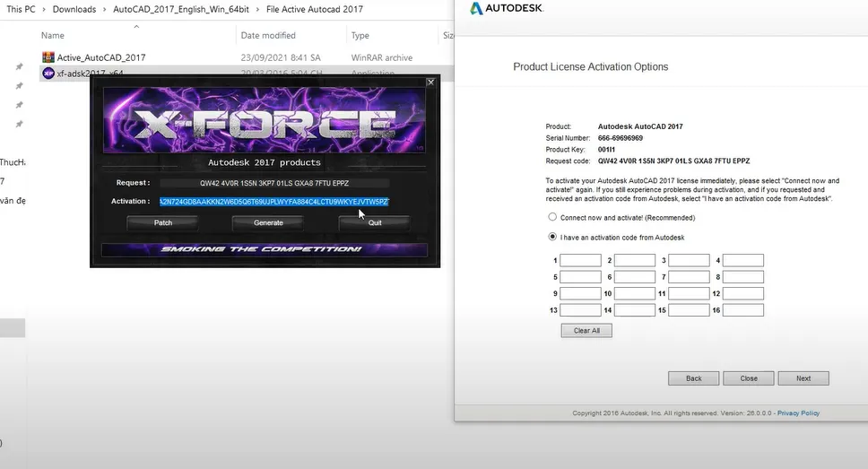Click the X-Force banner image
Screen dimensions: 868x469
pos(264,119)
